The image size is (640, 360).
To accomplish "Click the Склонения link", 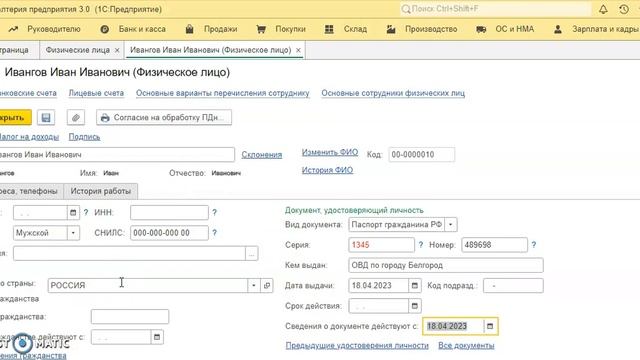I will (x=262, y=155).
